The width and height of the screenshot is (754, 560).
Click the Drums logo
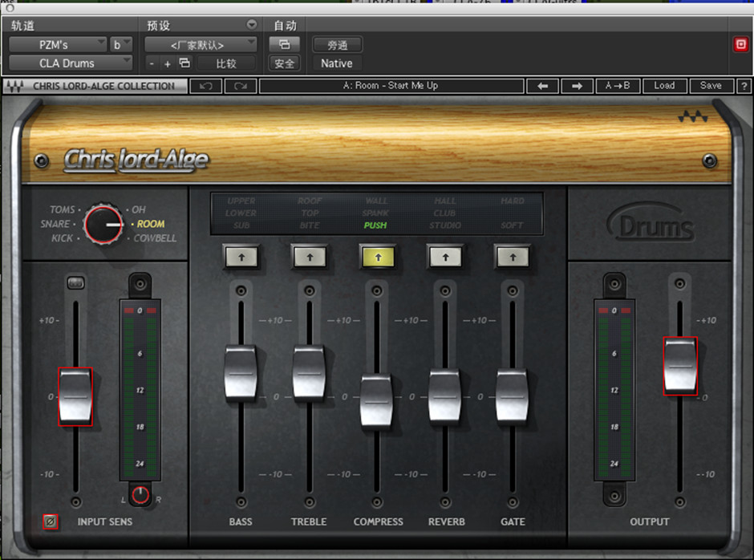[x=651, y=221]
